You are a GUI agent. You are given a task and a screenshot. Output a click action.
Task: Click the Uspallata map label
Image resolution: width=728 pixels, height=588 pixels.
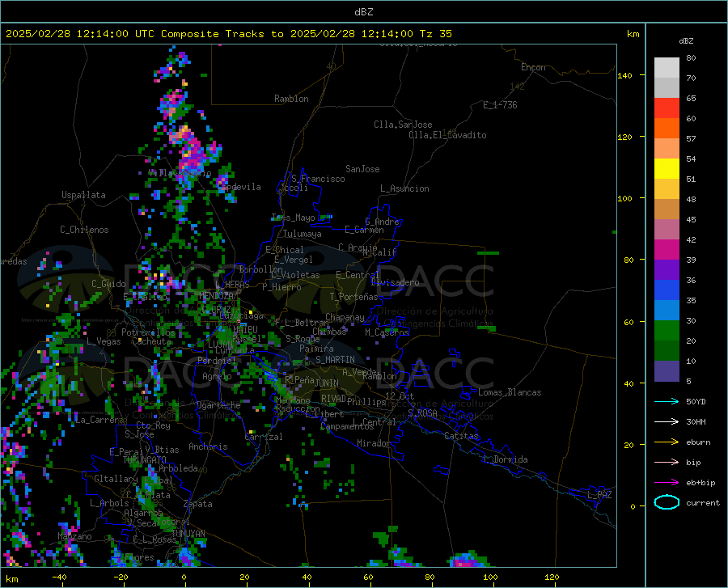tap(83, 195)
